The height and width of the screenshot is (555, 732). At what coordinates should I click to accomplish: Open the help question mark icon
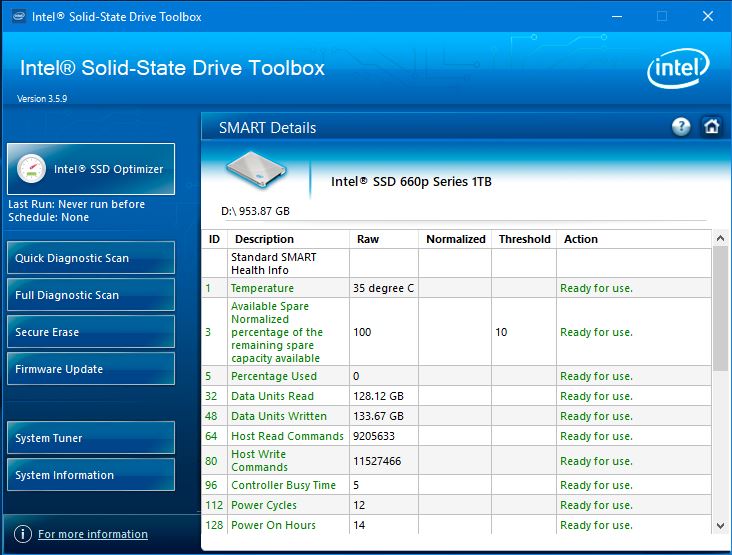(x=681, y=126)
